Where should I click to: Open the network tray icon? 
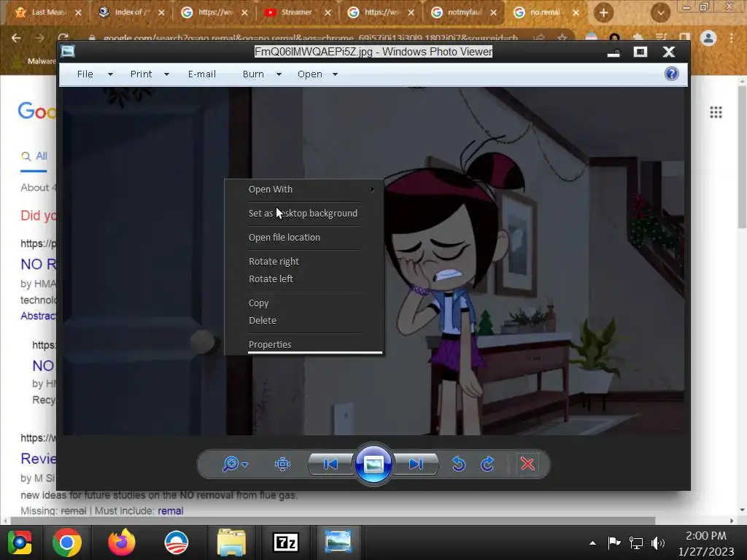635,542
